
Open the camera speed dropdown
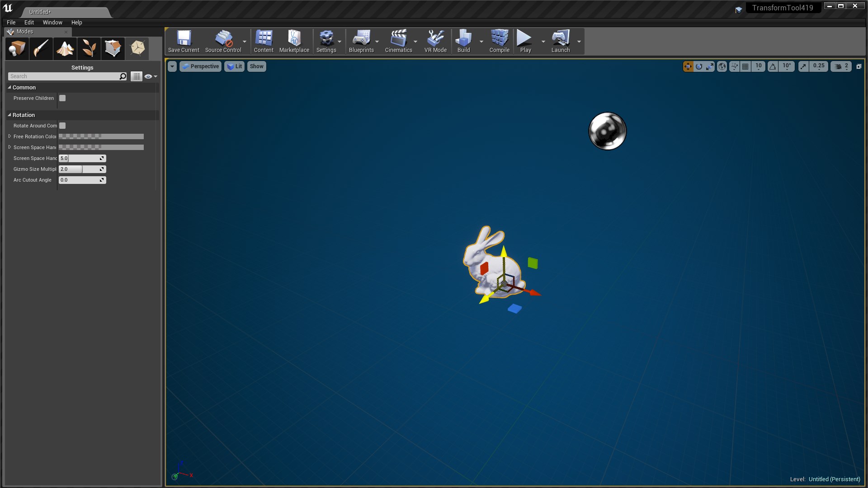(x=841, y=66)
